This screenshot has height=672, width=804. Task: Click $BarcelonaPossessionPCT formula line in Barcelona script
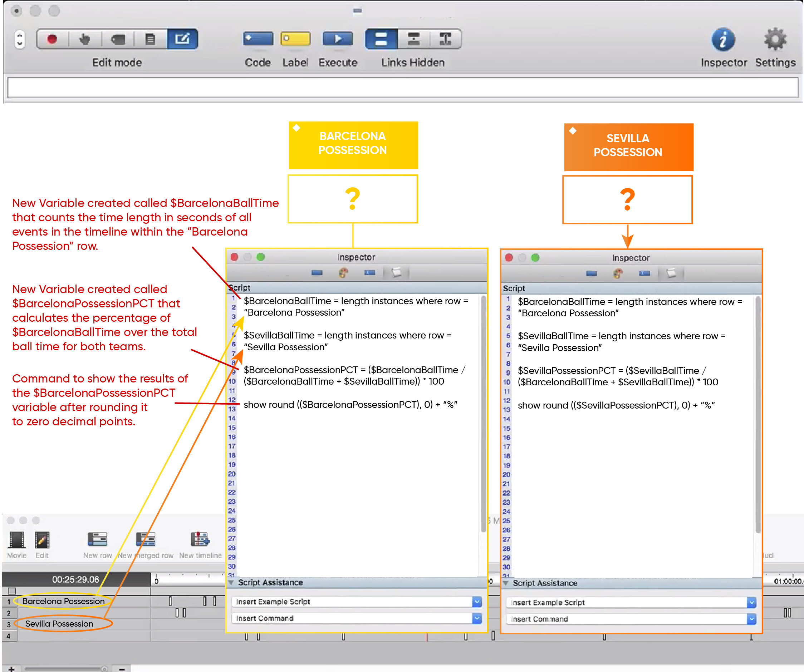coord(354,375)
